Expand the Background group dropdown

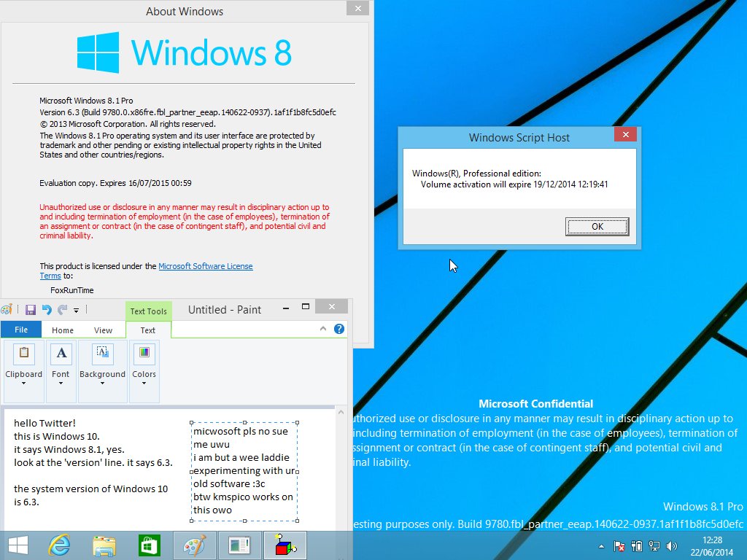[x=102, y=370]
